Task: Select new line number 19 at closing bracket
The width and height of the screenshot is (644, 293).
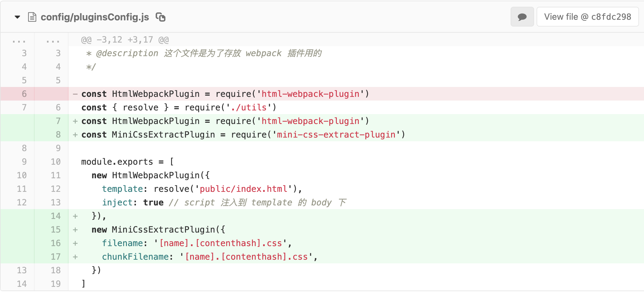Action: click(x=56, y=284)
